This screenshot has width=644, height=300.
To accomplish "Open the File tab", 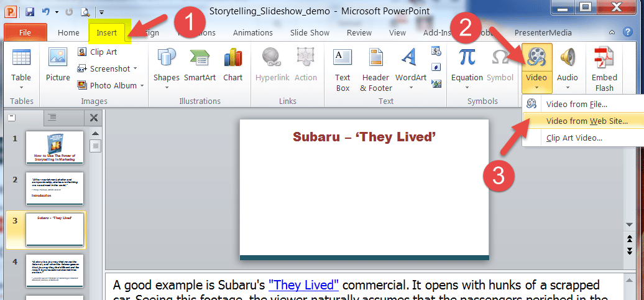I will pos(25,33).
